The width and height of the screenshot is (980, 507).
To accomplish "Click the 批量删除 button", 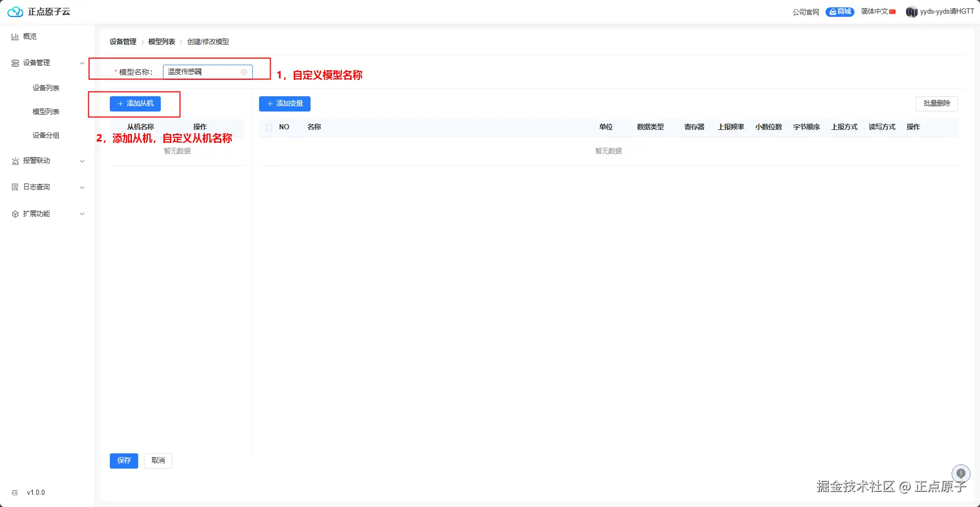I will pyautogui.click(x=937, y=104).
